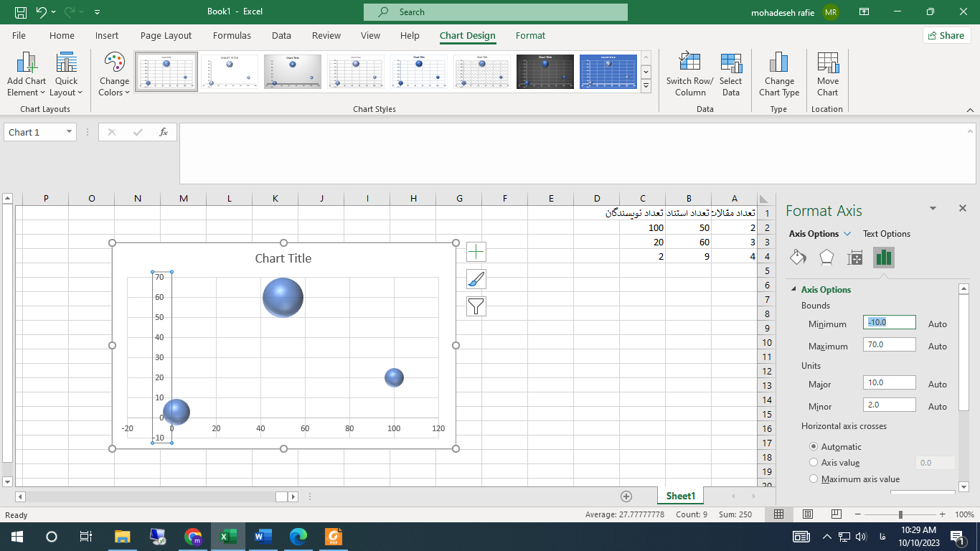Open Add Chart Element menu
Image resolution: width=980 pixels, height=551 pixels.
27,75
